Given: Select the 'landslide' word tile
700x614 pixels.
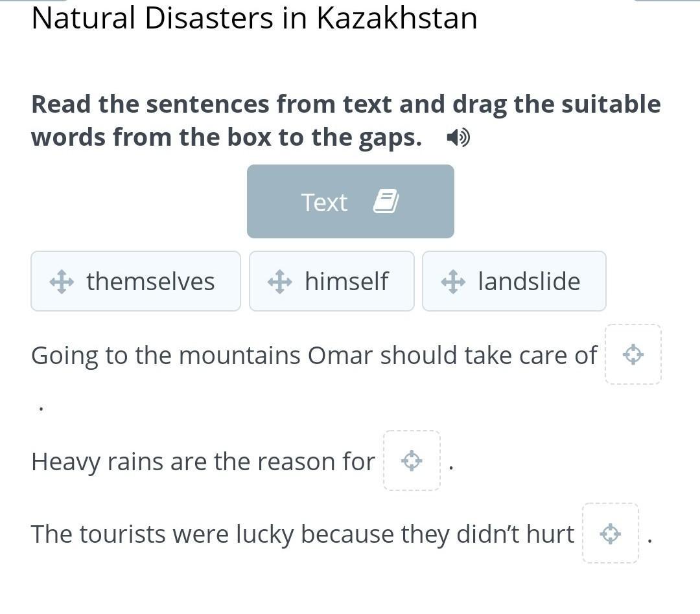Looking at the screenshot, I should pos(514,281).
